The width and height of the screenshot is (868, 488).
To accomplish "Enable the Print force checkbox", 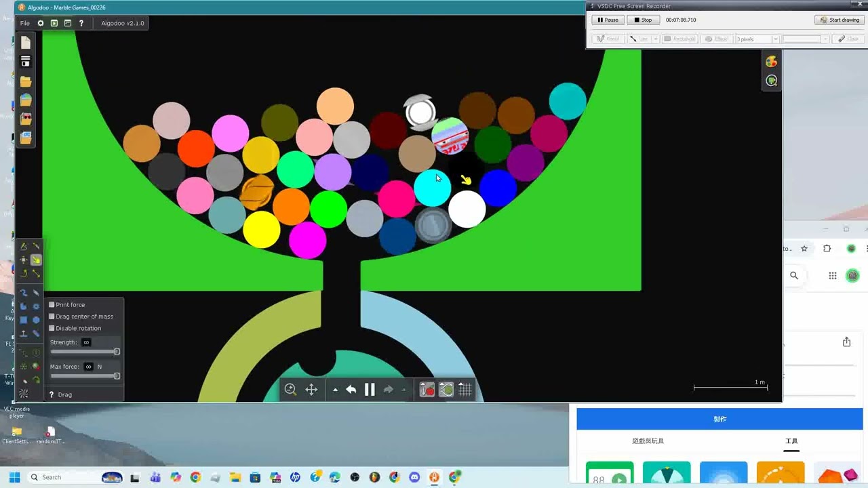I will tap(52, 305).
